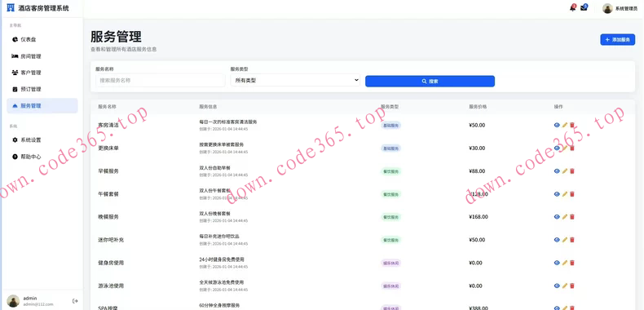
Task: Edit the 午餐套餐 service
Action: (x=565, y=194)
